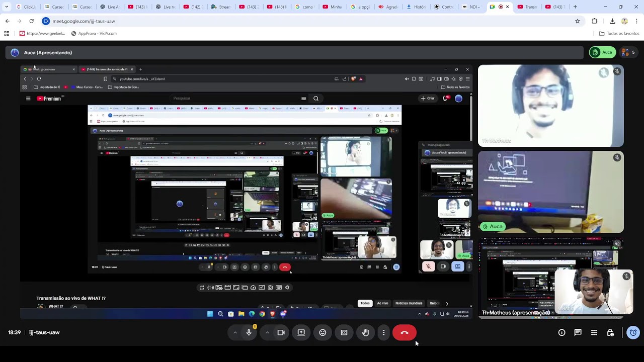Toggle the Meet camera button
The height and width of the screenshot is (362, 644).
(x=281, y=332)
